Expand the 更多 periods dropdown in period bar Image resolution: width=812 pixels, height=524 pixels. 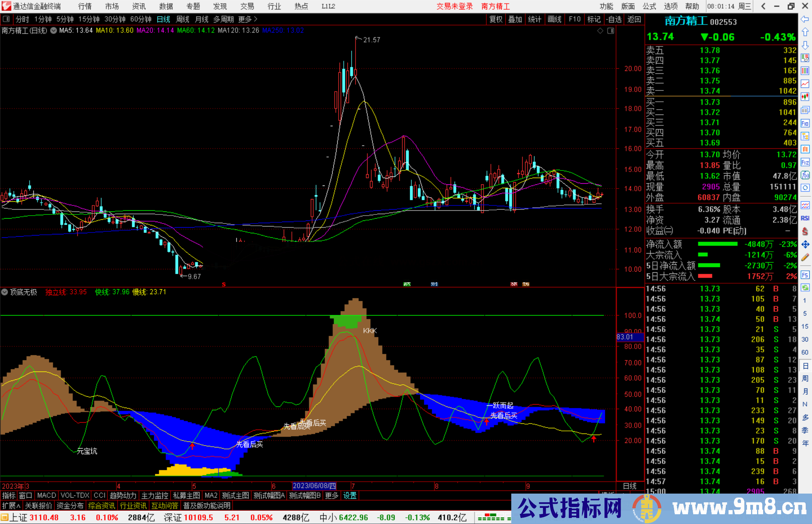pyautogui.click(x=248, y=19)
